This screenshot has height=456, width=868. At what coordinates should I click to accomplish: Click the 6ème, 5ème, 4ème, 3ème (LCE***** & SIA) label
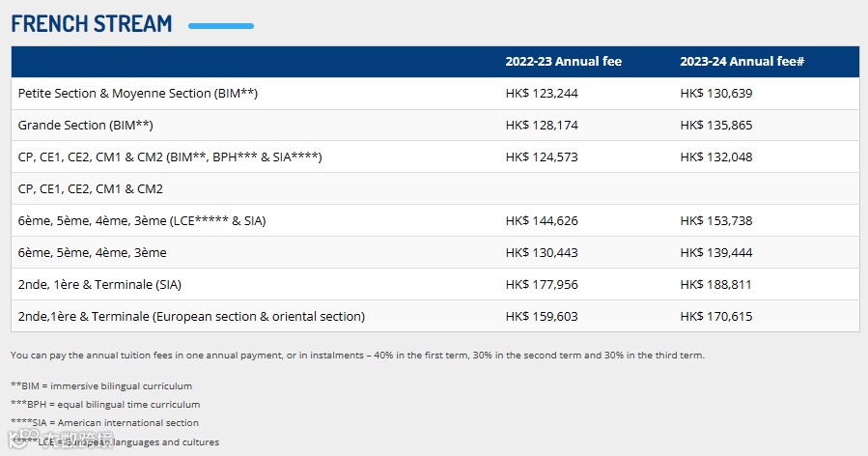point(142,220)
